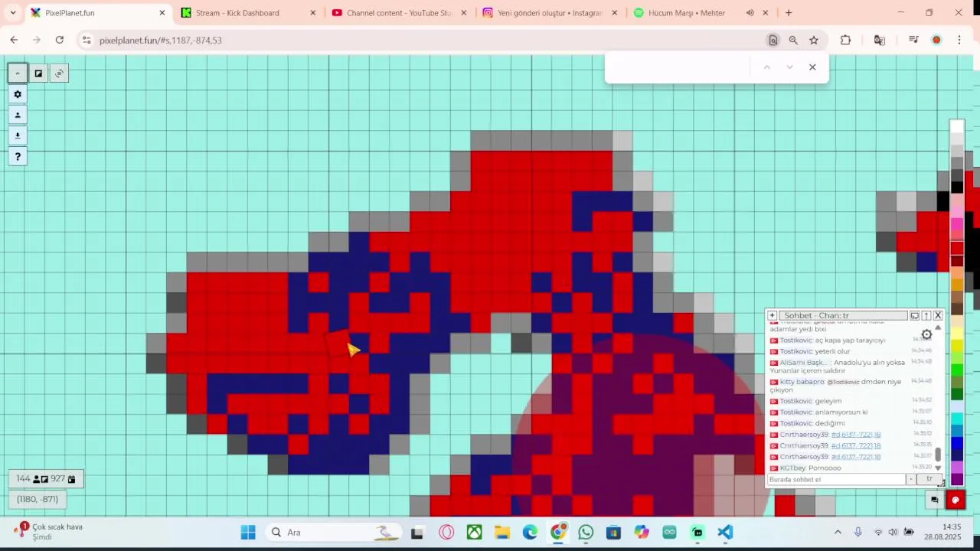980x551 pixels.
Task: Mute the Hücum Marşı tab audio icon
Action: 750,13
